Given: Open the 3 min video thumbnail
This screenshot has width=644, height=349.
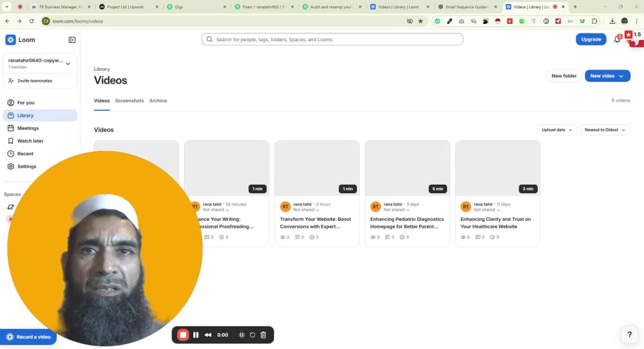Looking at the screenshot, I should tap(498, 168).
